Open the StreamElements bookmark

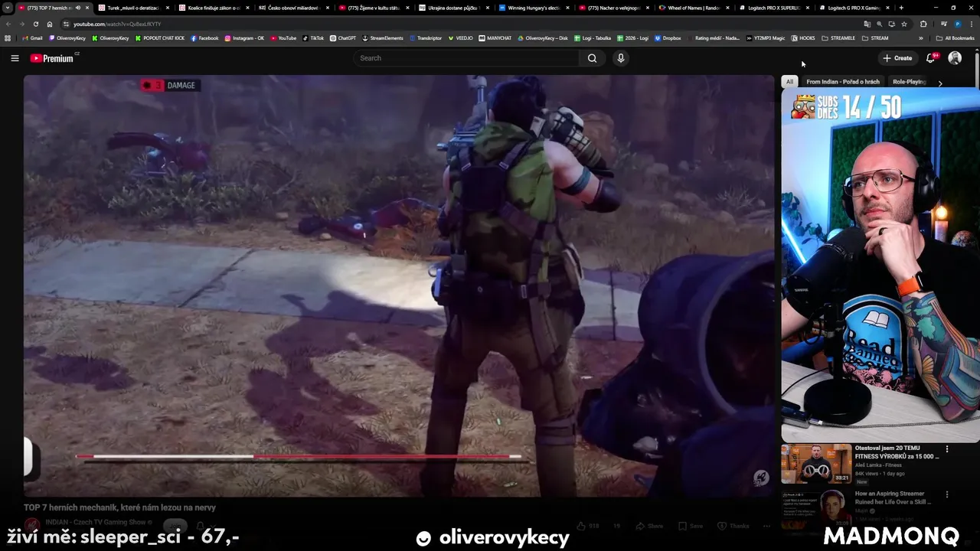pyautogui.click(x=383, y=38)
